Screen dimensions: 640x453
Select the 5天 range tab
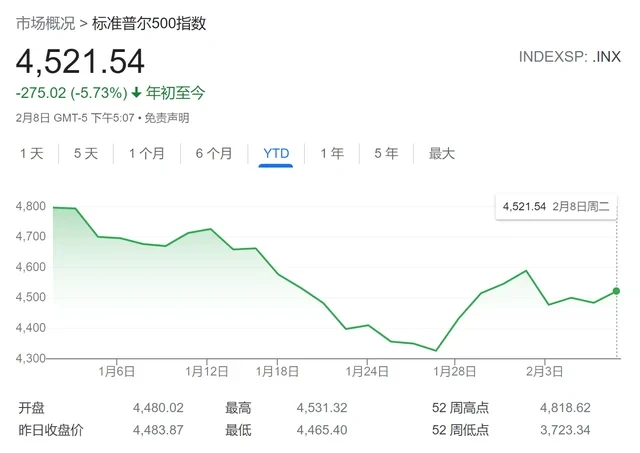point(85,153)
